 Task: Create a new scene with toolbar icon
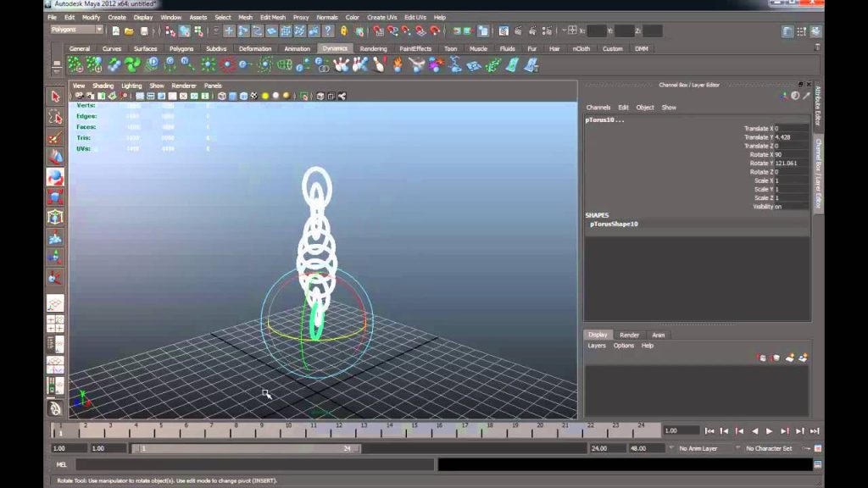coord(115,31)
